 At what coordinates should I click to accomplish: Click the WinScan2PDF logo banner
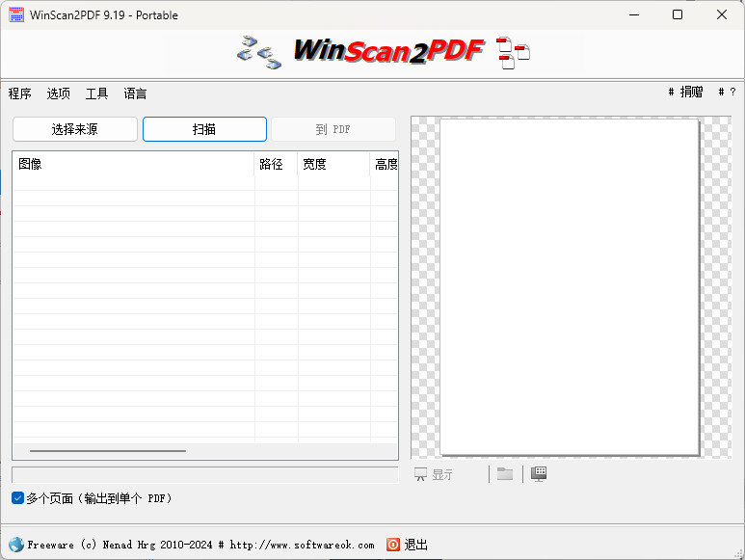click(388, 51)
